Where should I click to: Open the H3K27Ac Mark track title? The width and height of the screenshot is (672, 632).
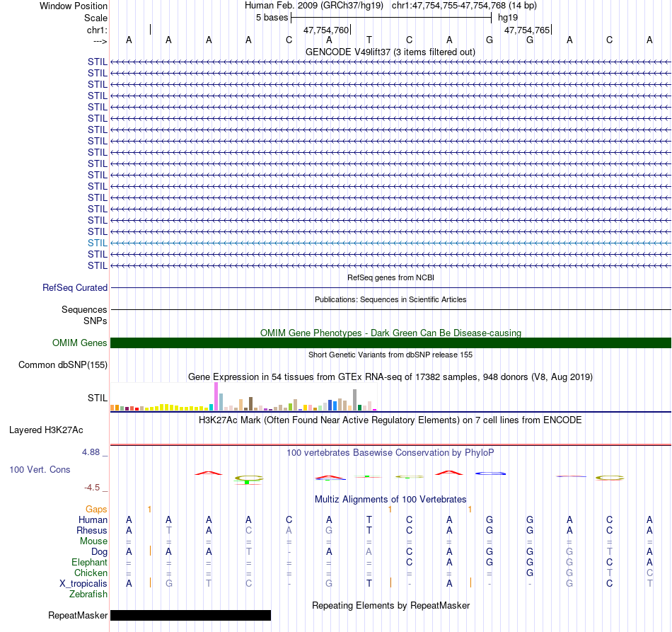click(x=390, y=420)
